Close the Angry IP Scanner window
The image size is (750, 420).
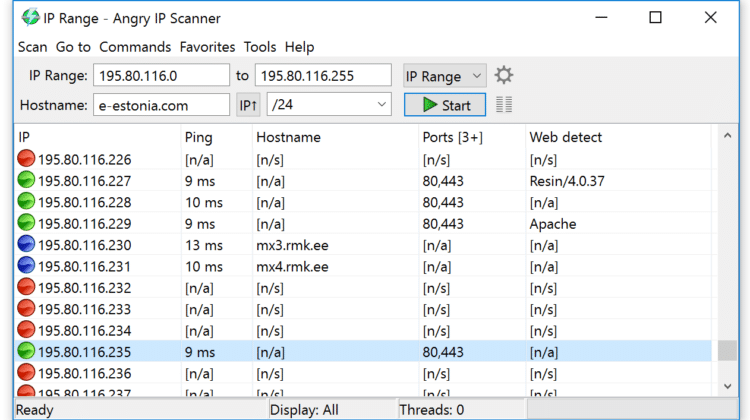click(710, 18)
